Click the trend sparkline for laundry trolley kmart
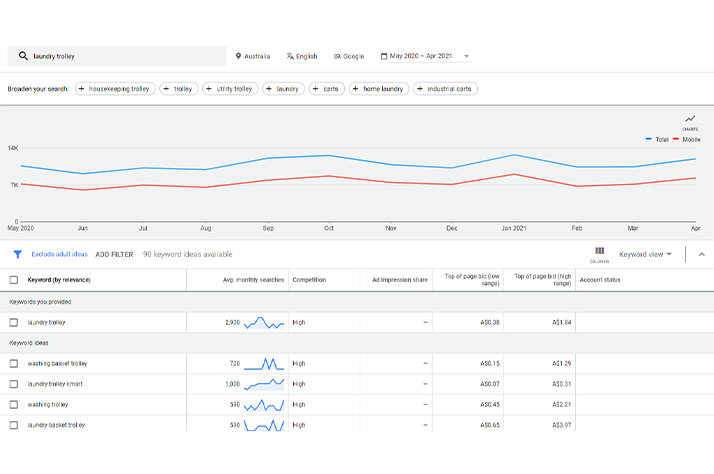This screenshot has height=474, width=714. click(264, 384)
